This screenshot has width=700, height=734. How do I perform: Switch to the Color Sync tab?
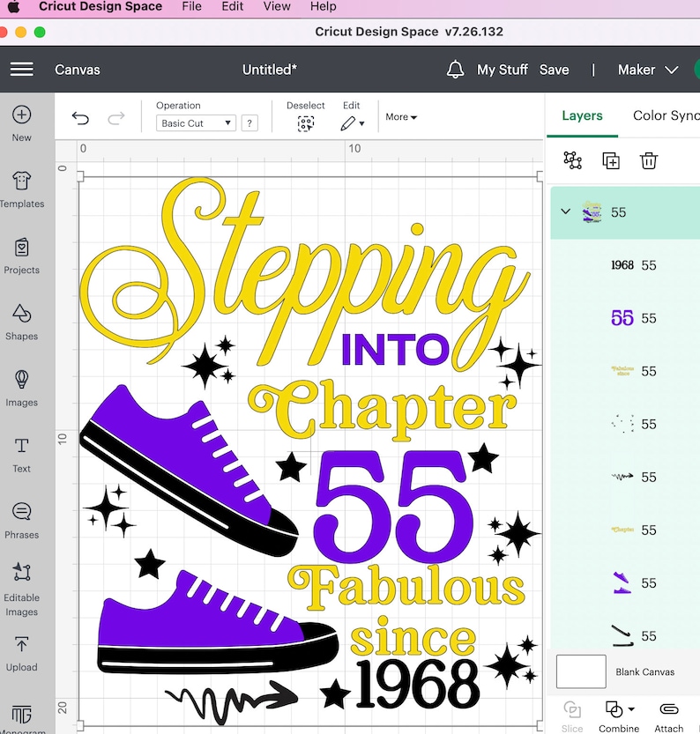[x=666, y=115]
